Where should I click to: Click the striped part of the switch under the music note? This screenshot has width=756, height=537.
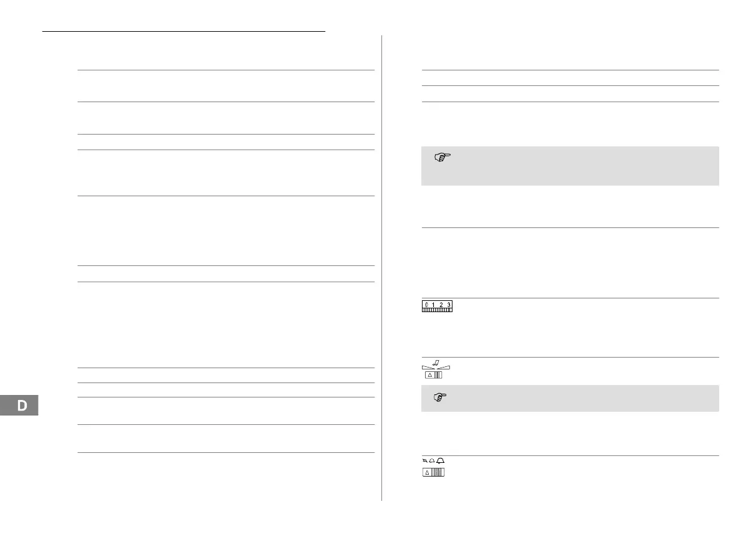coord(438,374)
